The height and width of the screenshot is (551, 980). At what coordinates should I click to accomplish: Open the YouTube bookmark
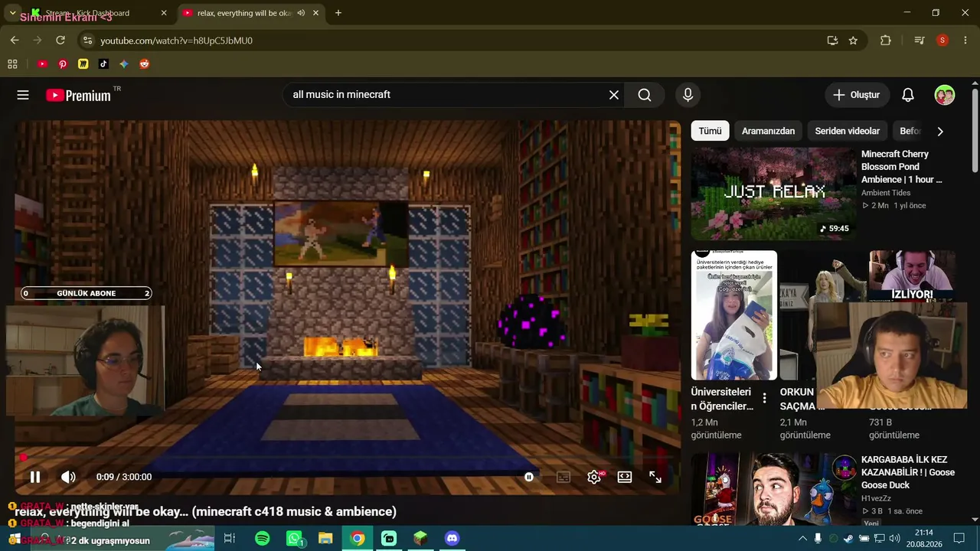[x=42, y=64]
